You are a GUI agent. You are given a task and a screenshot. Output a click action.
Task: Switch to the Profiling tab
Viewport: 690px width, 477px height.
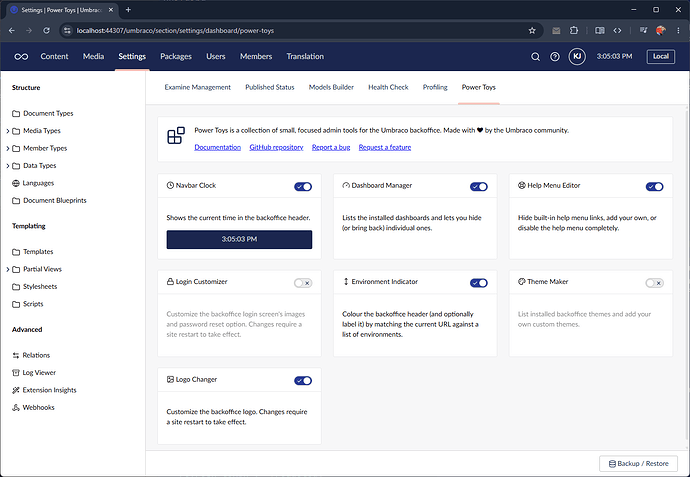tap(435, 87)
